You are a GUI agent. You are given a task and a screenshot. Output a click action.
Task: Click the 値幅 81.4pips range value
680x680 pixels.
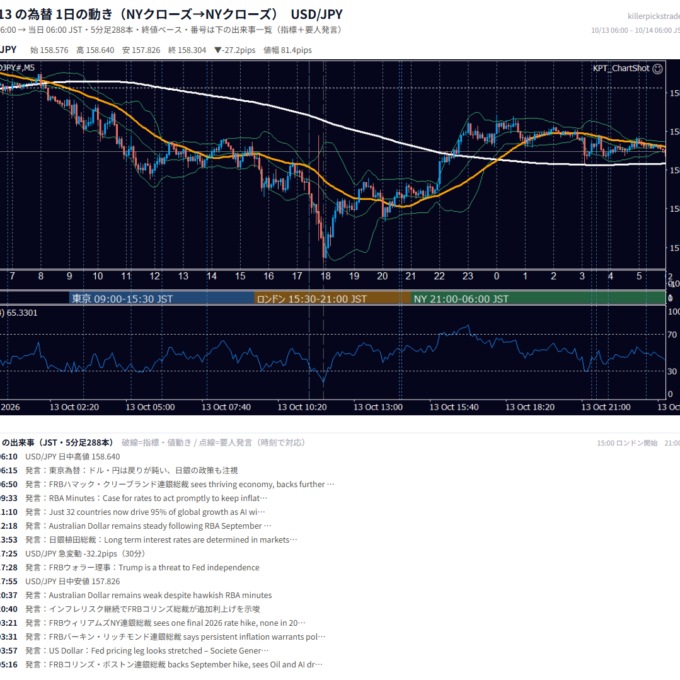(x=288, y=50)
